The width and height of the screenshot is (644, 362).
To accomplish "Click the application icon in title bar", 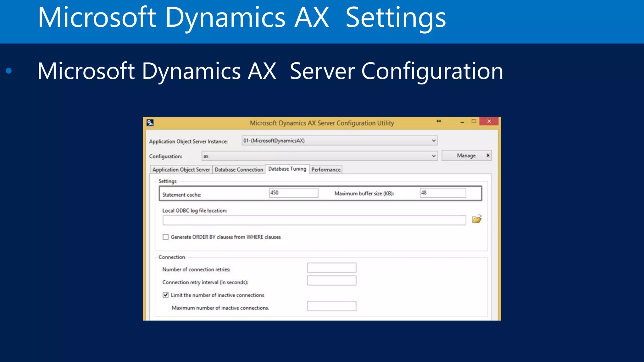I will [150, 123].
